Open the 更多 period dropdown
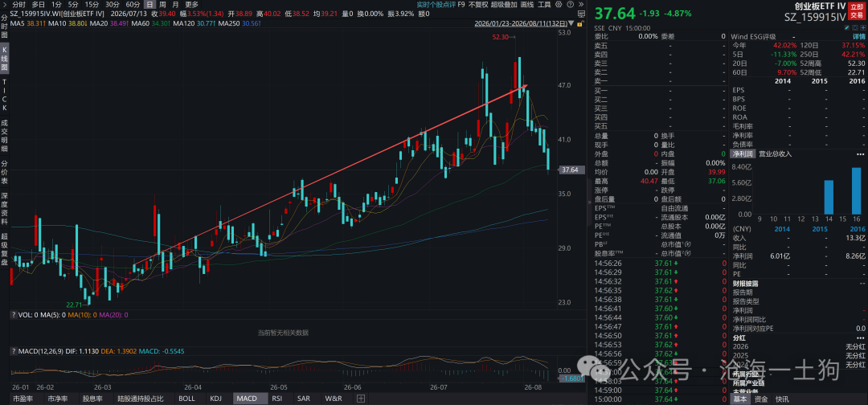 pos(191,4)
